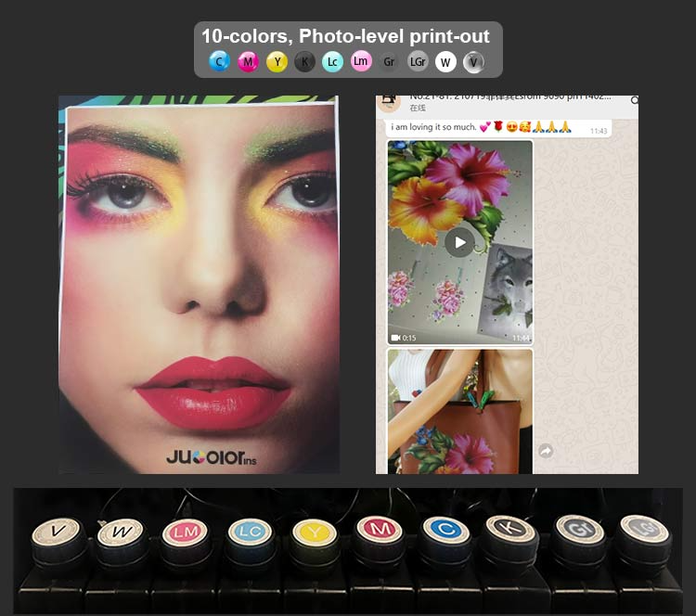This screenshot has width=696, height=616.
Task: Select the white W ink circle
Action: click(x=445, y=61)
